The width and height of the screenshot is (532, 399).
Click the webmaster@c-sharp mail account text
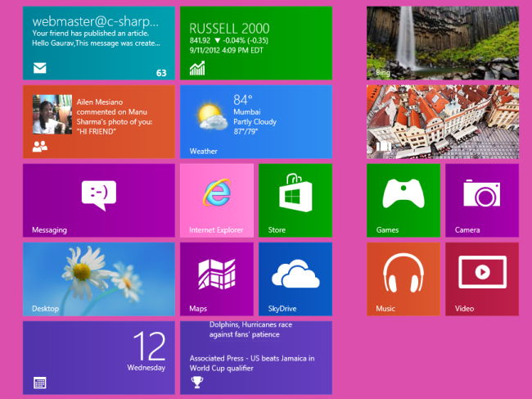tap(95, 21)
